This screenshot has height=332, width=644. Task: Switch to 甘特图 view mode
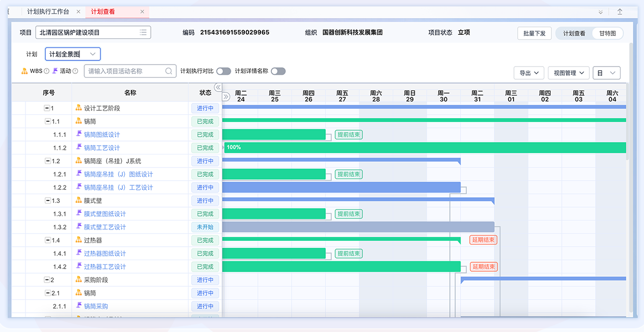607,33
